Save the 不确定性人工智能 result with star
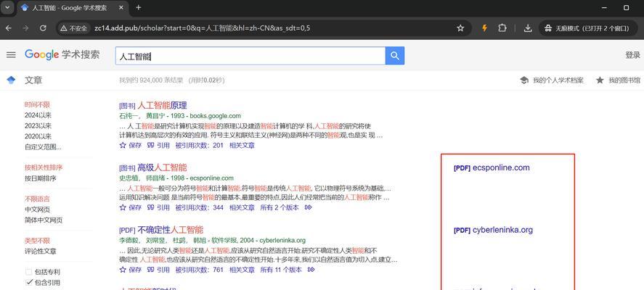Viewport: 644px width, 290px height. [x=130, y=270]
